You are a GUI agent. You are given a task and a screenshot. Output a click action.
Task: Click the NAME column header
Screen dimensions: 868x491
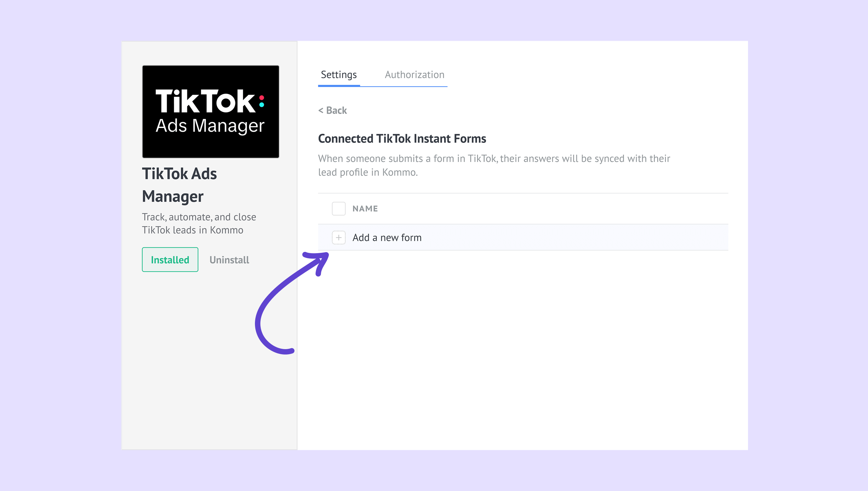[x=365, y=209]
